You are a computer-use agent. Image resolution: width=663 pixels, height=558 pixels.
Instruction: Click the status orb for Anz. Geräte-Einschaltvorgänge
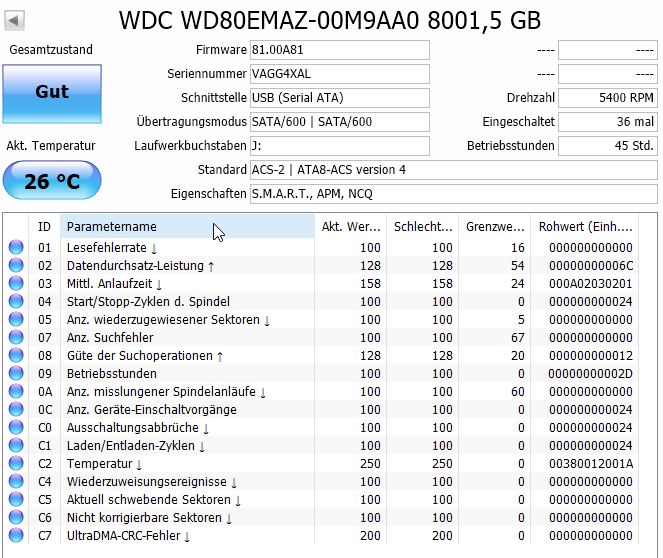point(16,409)
